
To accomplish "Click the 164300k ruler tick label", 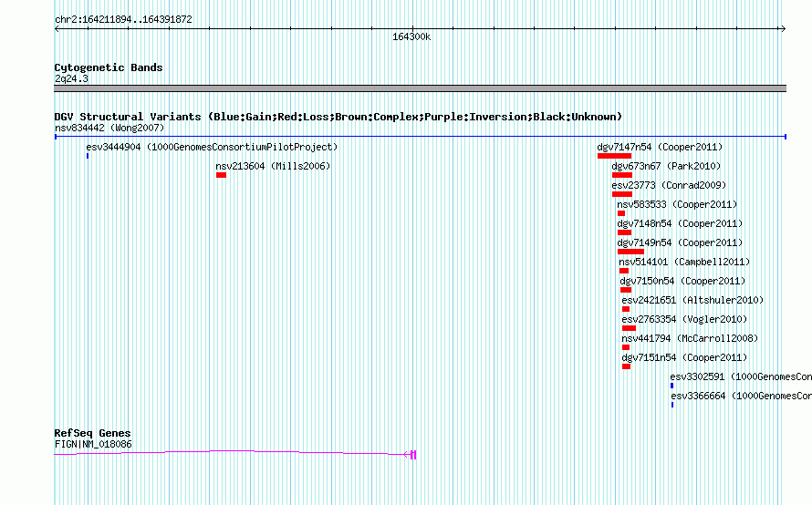I will [411, 37].
